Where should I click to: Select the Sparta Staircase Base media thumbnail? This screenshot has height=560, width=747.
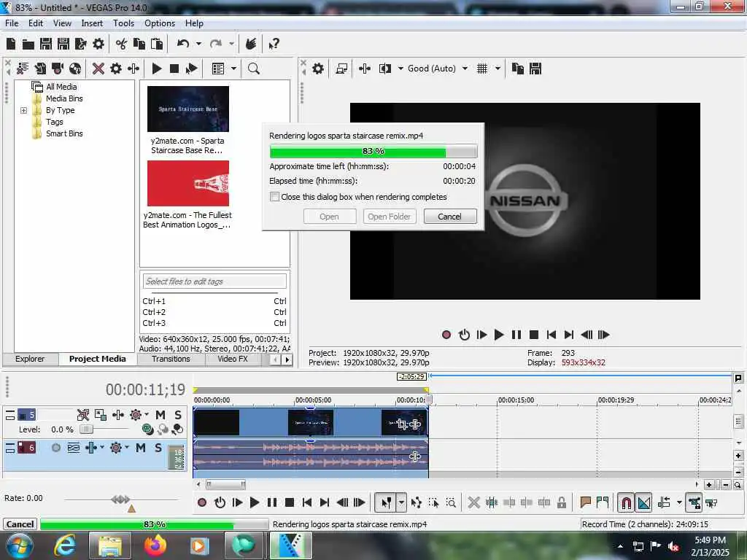(x=187, y=109)
